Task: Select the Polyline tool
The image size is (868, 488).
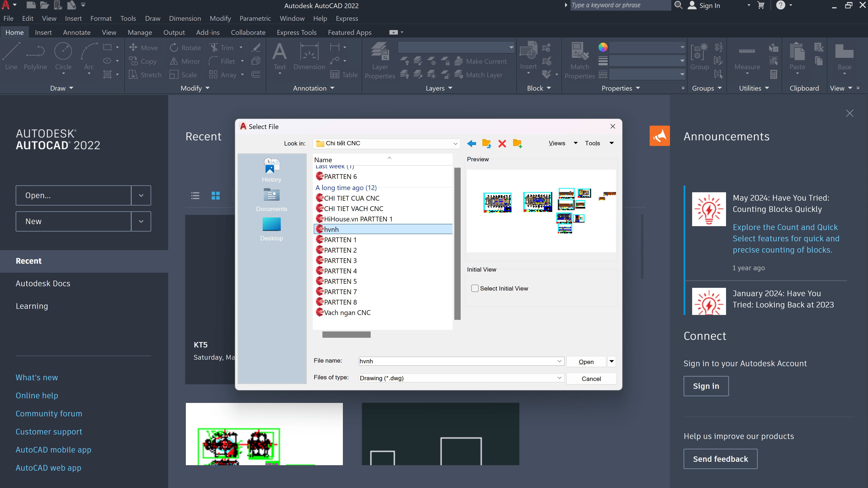Action: click(35, 56)
